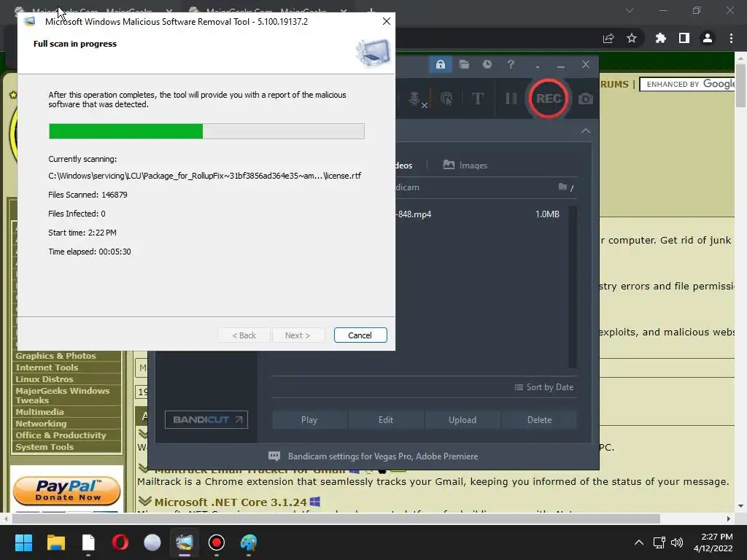Open Graphics & Photos category
The width and height of the screenshot is (747, 560).
(55, 356)
